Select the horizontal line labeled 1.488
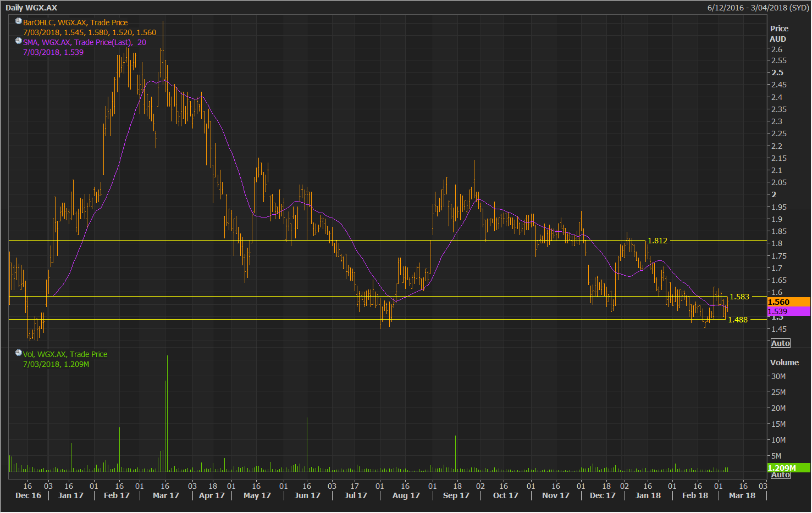 [x=388, y=320]
